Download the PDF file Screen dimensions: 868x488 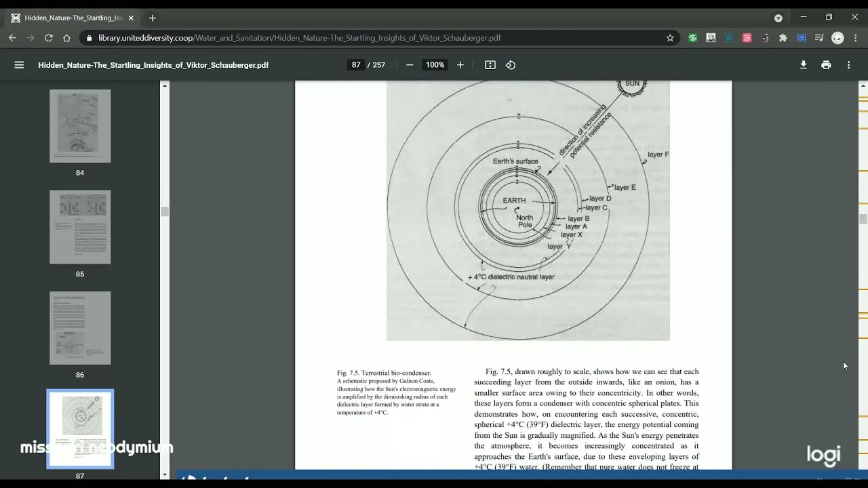[804, 65]
